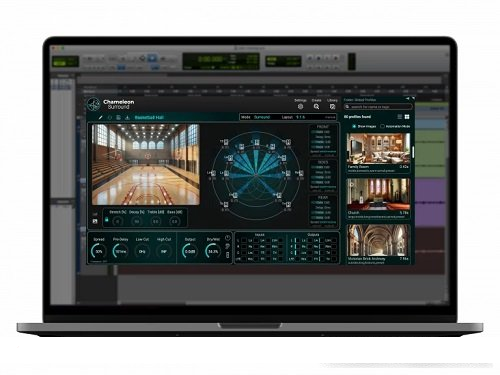Click the pencil edit icon beside preset name

(x=100, y=117)
